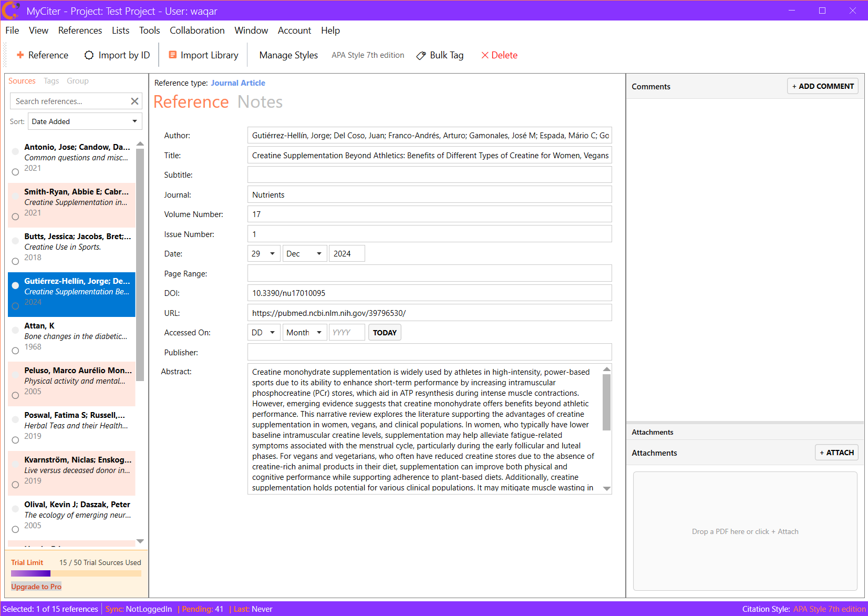Image resolution: width=868 pixels, height=616 pixels.
Task: Delete the selected reference
Action: 499,55
